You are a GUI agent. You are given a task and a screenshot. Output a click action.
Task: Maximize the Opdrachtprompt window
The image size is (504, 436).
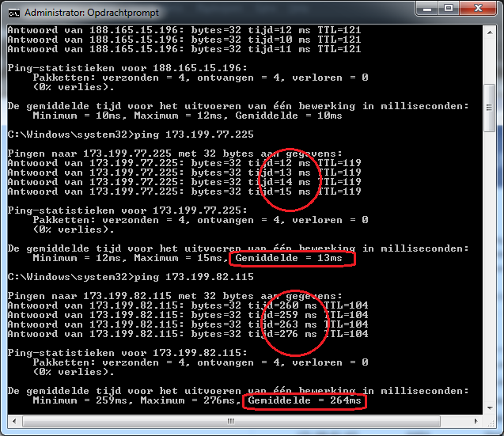coord(449,9)
